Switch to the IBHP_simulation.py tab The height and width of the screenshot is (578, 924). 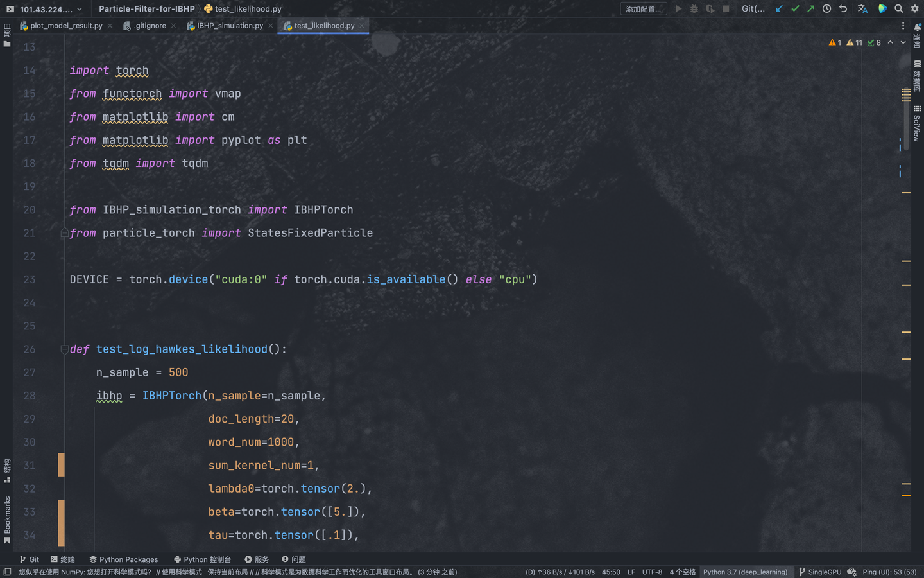(230, 26)
